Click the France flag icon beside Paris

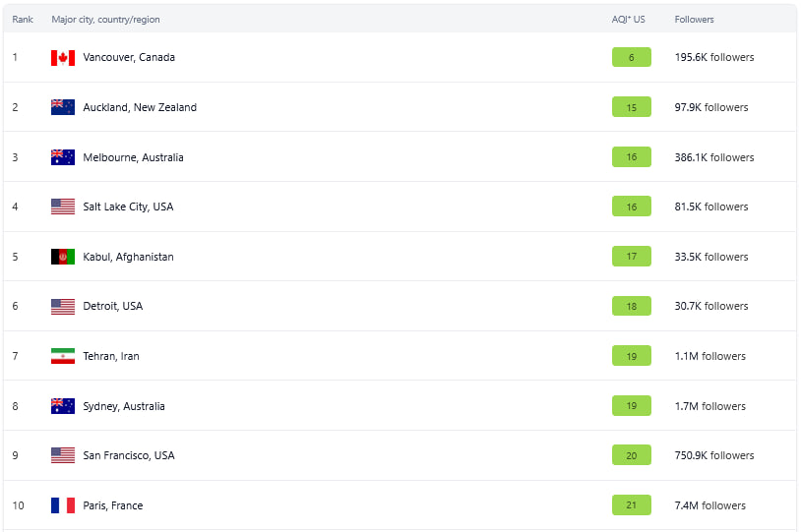pyautogui.click(x=63, y=505)
